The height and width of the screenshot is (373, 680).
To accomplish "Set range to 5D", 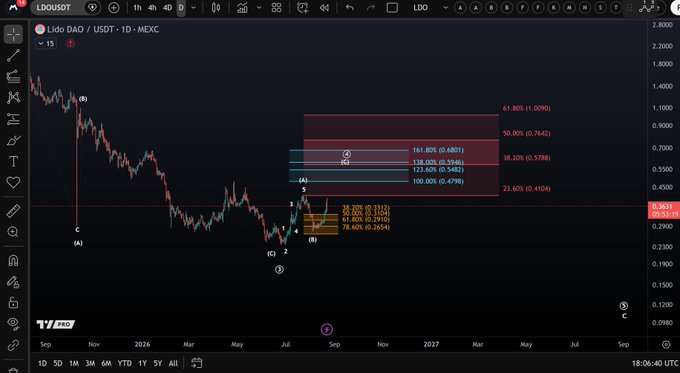I will [58, 363].
